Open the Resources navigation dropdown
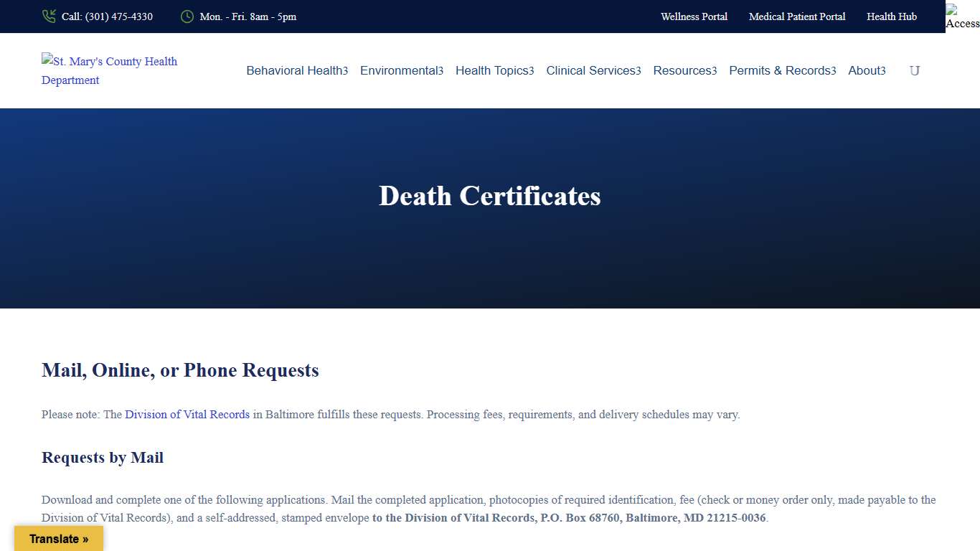The height and width of the screenshot is (551, 980). pyautogui.click(x=684, y=70)
